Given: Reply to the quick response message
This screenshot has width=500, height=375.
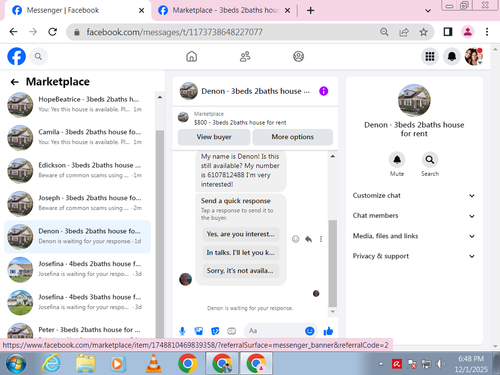Looking at the screenshot, I should pyautogui.click(x=308, y=239).
